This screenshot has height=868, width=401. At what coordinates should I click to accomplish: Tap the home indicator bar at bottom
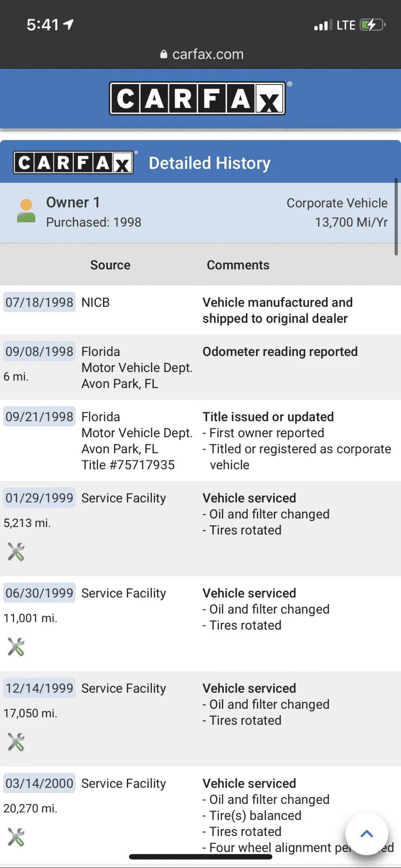click(201, 857)
